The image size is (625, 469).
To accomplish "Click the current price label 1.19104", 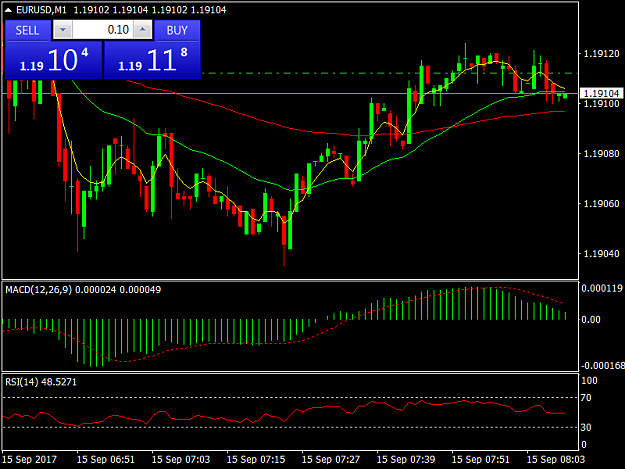I will point(601,94).
